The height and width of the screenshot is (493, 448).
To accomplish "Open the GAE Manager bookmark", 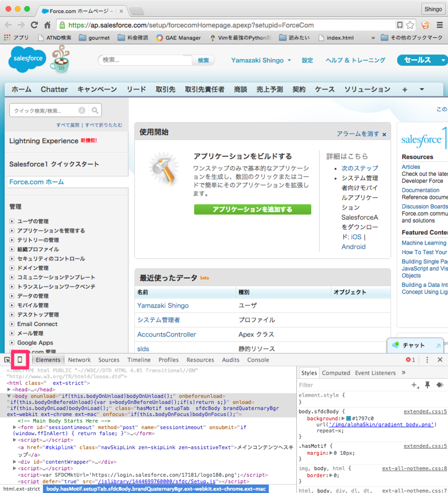I will coord(178,38).
